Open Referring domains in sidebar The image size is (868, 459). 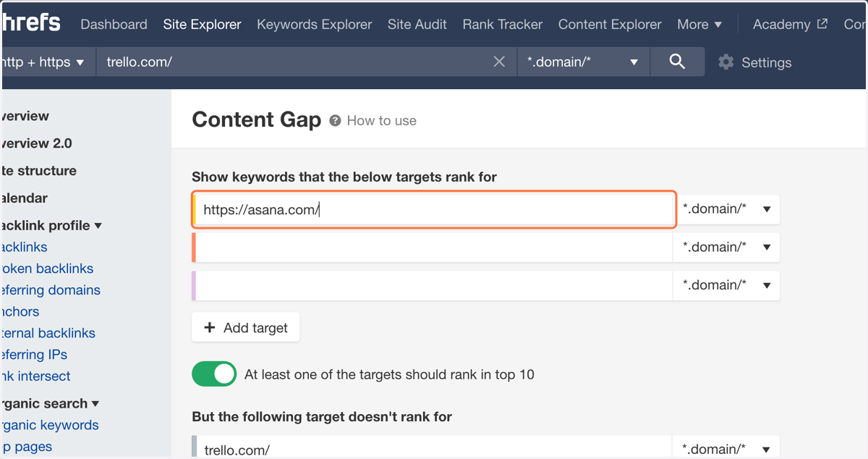51,290
